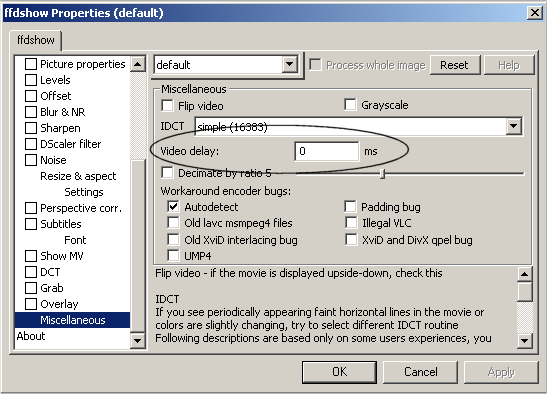Click the Apply button
The height and width of the screenshot is (394, 547).
[501, 372]
